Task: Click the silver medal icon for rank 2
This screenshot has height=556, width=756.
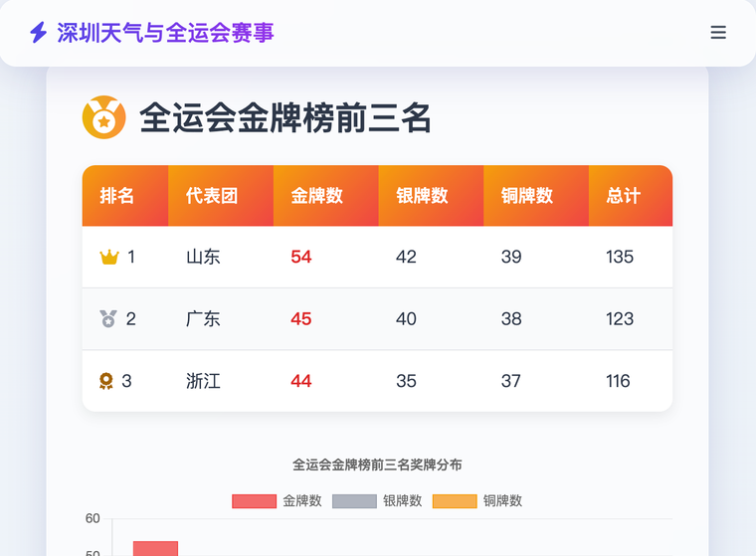Action: tap(108, 319)
